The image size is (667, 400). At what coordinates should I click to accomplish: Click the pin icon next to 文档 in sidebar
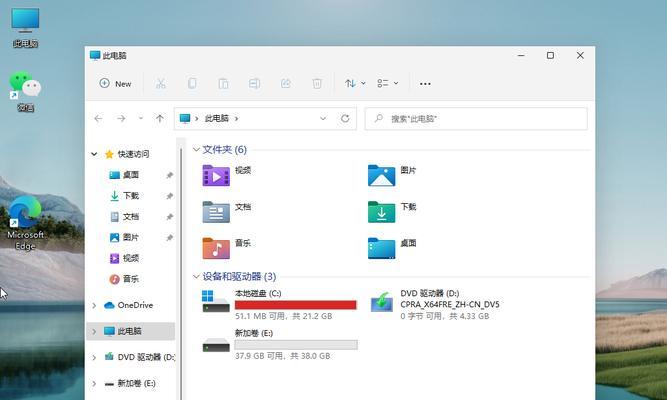(x=169, y=217)
